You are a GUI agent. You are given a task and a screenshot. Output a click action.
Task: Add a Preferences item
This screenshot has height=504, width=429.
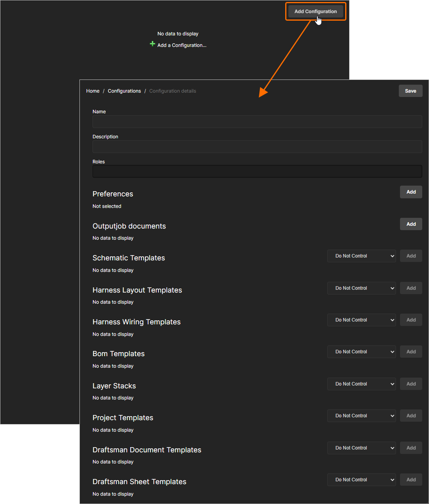(x=411, y=192)
